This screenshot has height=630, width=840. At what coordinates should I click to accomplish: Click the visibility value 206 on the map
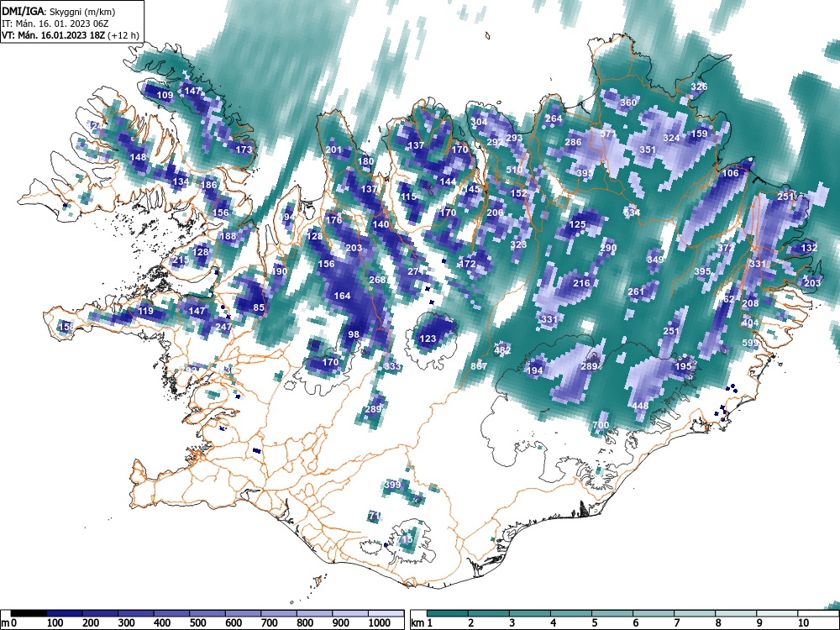pyautogui.click(x=495, y=213)
